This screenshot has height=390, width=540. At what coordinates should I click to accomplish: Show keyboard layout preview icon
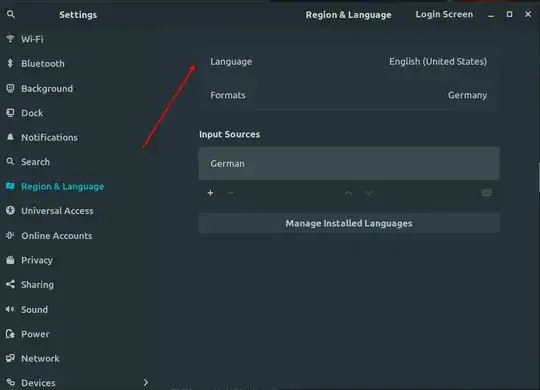[x=487, y=193]
